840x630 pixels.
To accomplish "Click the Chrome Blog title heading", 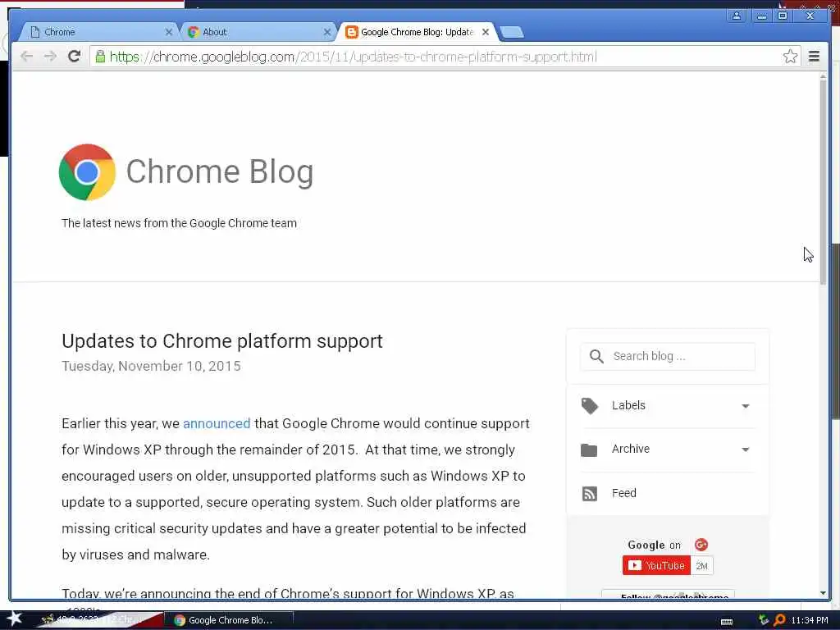I will (220, 171).
